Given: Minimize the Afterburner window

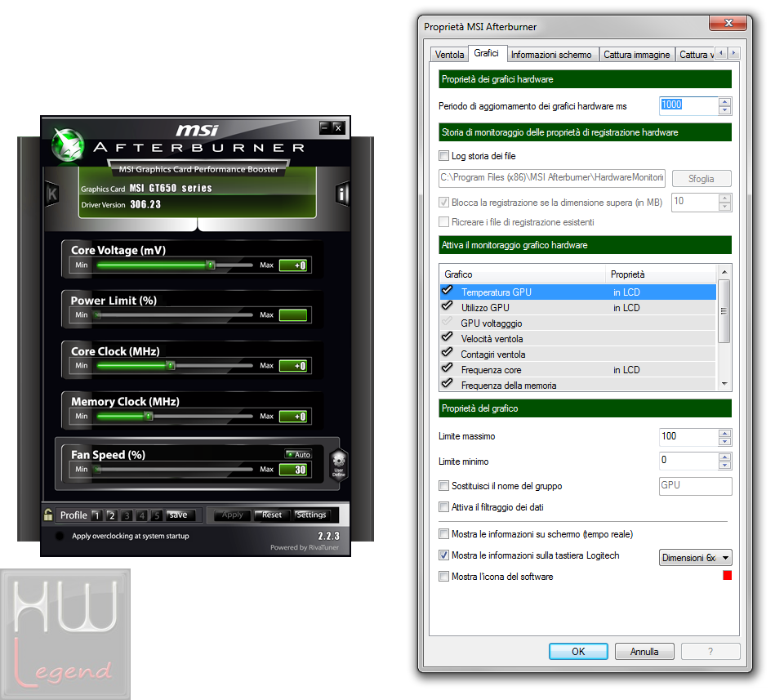Looking at the screenshot, I should pos(324,127).
